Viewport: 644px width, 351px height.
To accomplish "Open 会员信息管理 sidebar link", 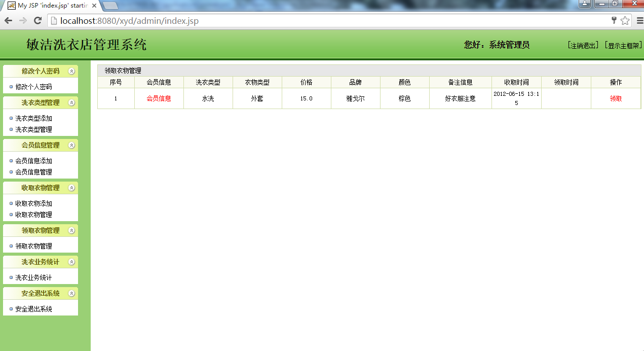I will tap(33, 172).
